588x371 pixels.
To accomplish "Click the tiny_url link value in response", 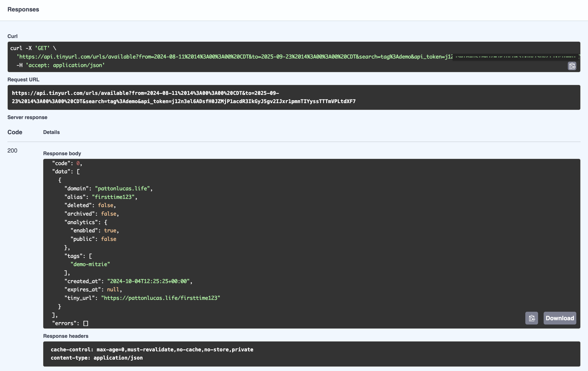I will point(160,298).
